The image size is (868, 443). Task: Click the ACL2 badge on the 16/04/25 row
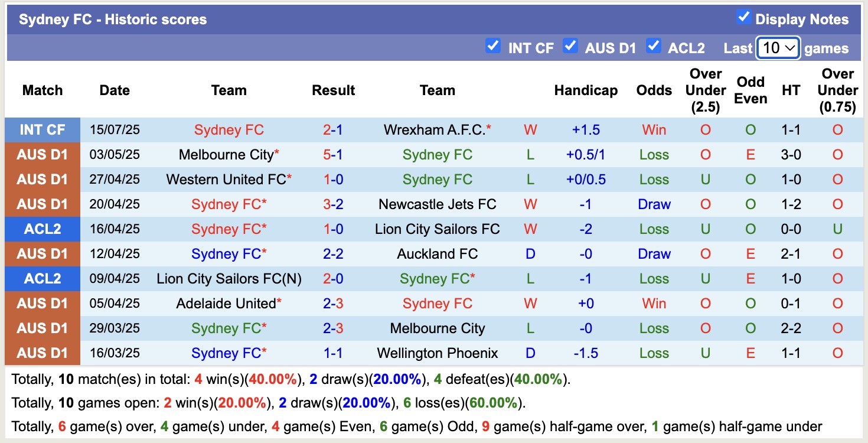coord(41,229)
